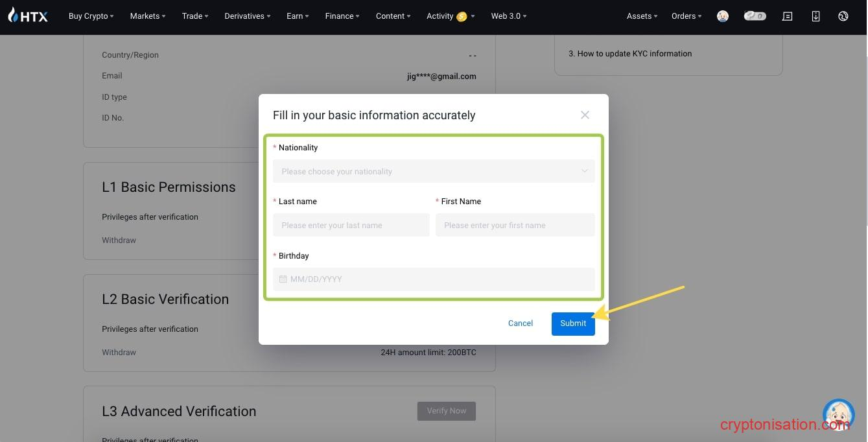This screenshot has width=868, height=442.
Task: Close the basic information dialog
Action: (585, 115)
